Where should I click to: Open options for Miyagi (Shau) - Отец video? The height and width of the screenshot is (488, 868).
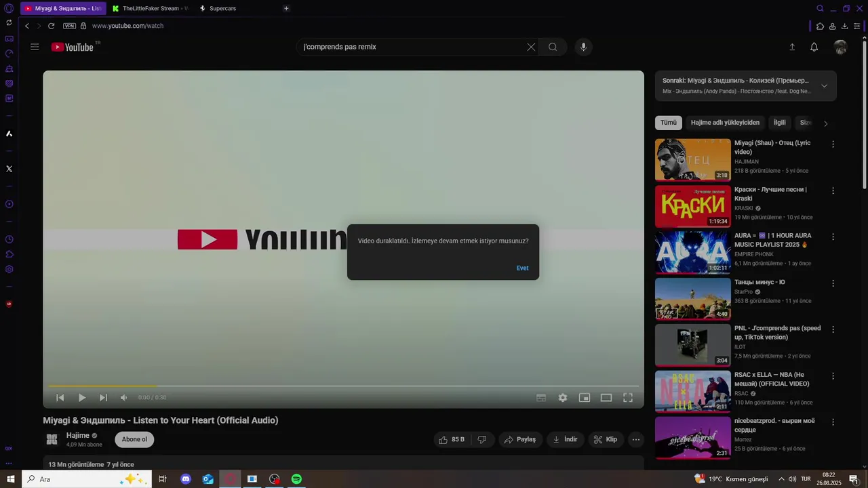tap(833, 144)
